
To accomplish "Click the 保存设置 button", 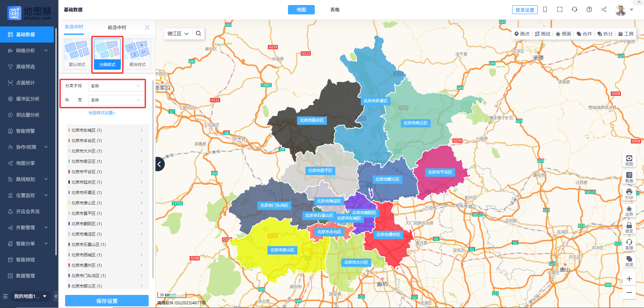I will pyautogui.click(x=107, y=301).
